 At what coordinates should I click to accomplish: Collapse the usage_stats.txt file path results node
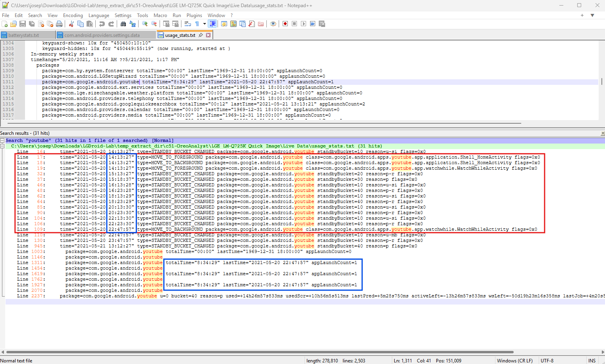click(2, 146)
